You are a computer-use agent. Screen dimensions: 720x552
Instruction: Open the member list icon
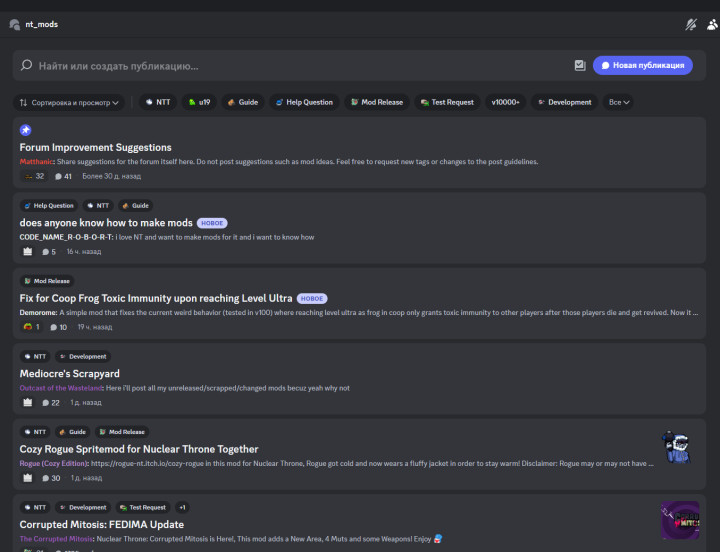(711, 24)
